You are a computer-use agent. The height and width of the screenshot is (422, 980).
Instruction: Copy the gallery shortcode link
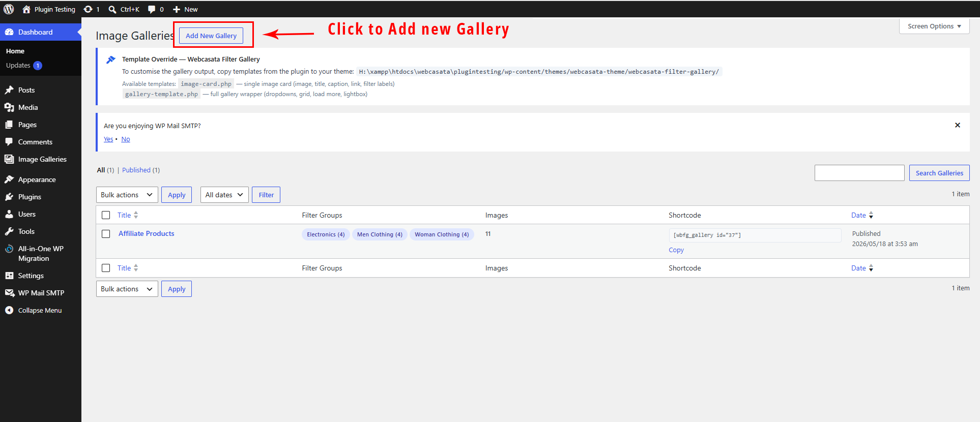click(x=676, y=250)
